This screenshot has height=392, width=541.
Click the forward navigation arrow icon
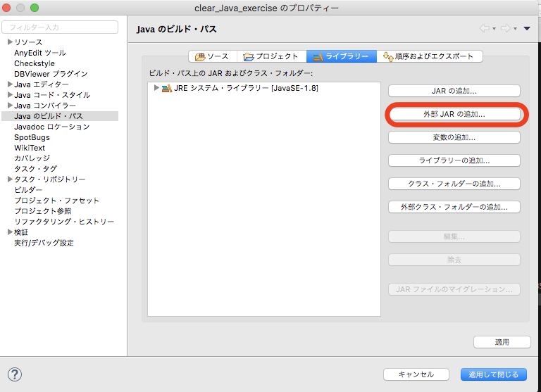506,28
